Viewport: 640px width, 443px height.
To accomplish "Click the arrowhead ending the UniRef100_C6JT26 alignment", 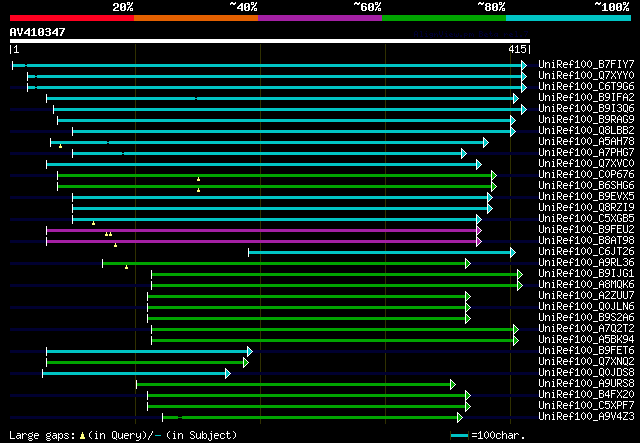I will coord(513,253).
